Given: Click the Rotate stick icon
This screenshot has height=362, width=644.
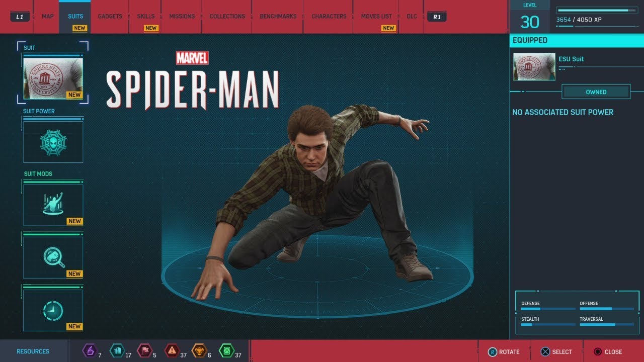Looking at the screenshot, I should point(493,352).
